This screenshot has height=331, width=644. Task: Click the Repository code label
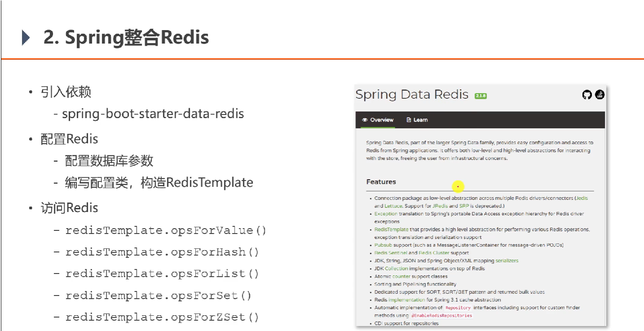[458, 308]
